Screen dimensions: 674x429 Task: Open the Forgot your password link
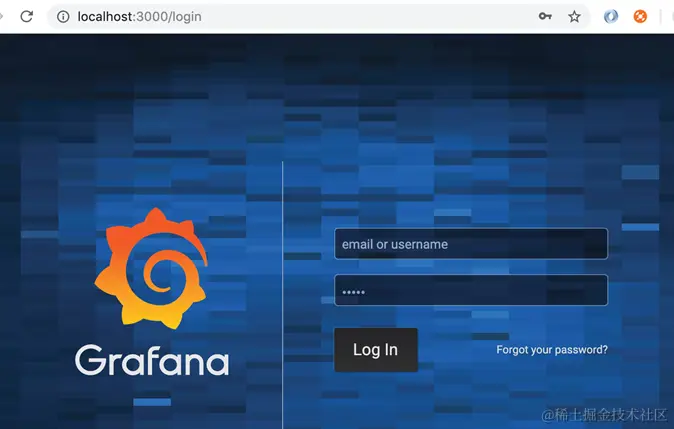[x=552, y=350]
